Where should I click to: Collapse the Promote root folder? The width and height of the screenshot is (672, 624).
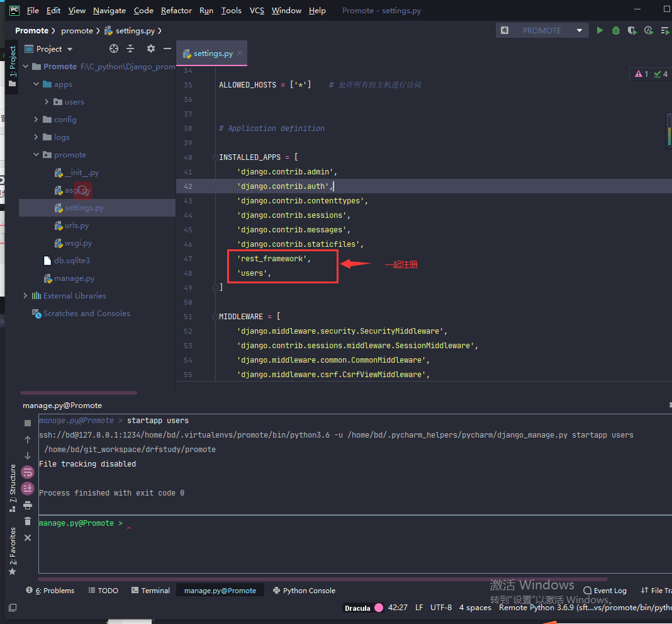point(26,67)
